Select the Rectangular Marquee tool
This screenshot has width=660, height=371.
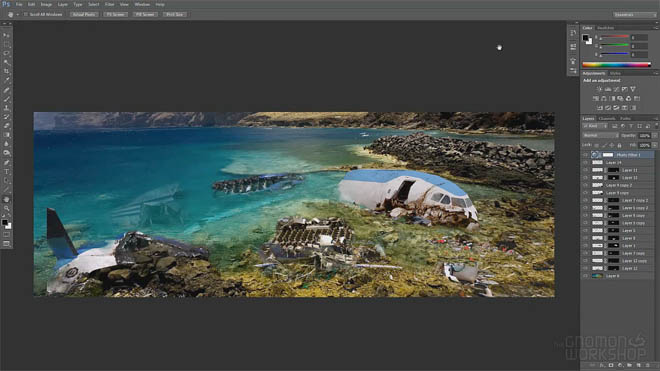[x=6, y=44]
